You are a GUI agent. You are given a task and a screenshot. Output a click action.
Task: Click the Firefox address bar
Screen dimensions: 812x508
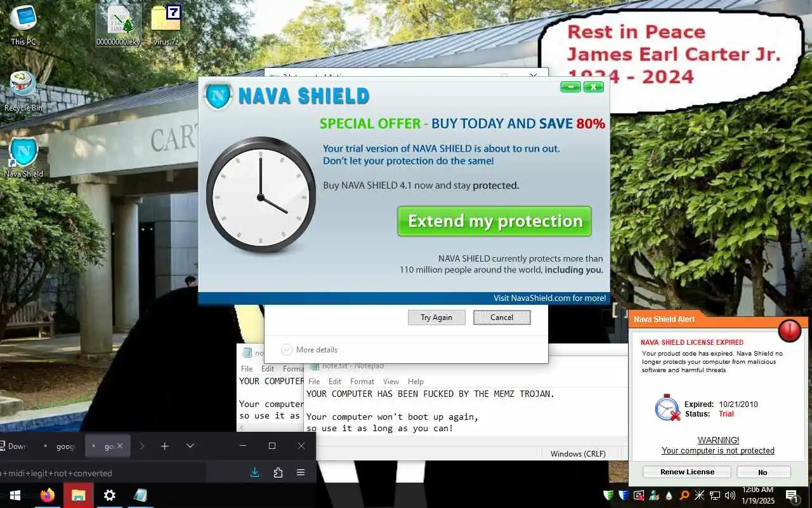point(101,473)
